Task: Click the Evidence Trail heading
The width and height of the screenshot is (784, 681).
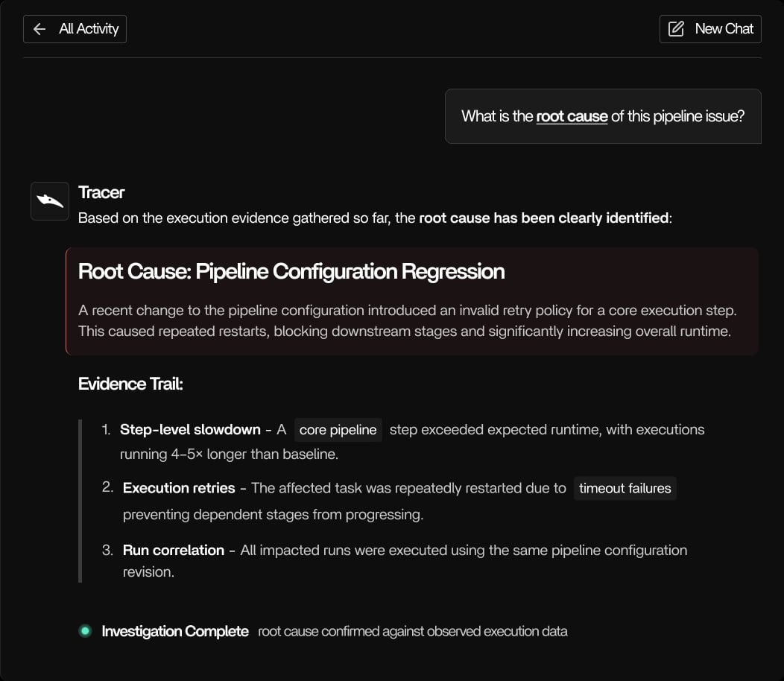Action: [130, 384]
